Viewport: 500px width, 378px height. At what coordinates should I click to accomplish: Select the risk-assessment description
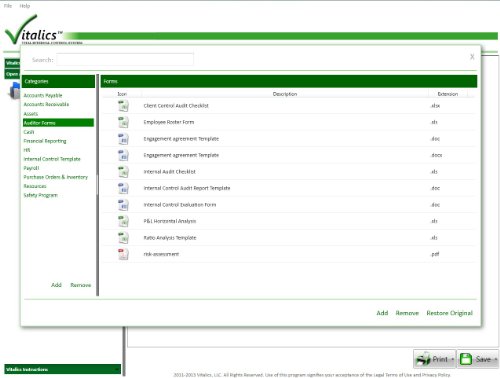161,254
